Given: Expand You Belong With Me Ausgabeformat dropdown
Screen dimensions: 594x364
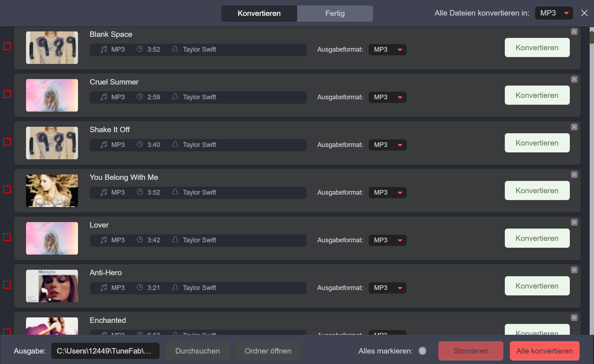Looking at the screenshot, I should pyautogui.click(x=387, y=192).
